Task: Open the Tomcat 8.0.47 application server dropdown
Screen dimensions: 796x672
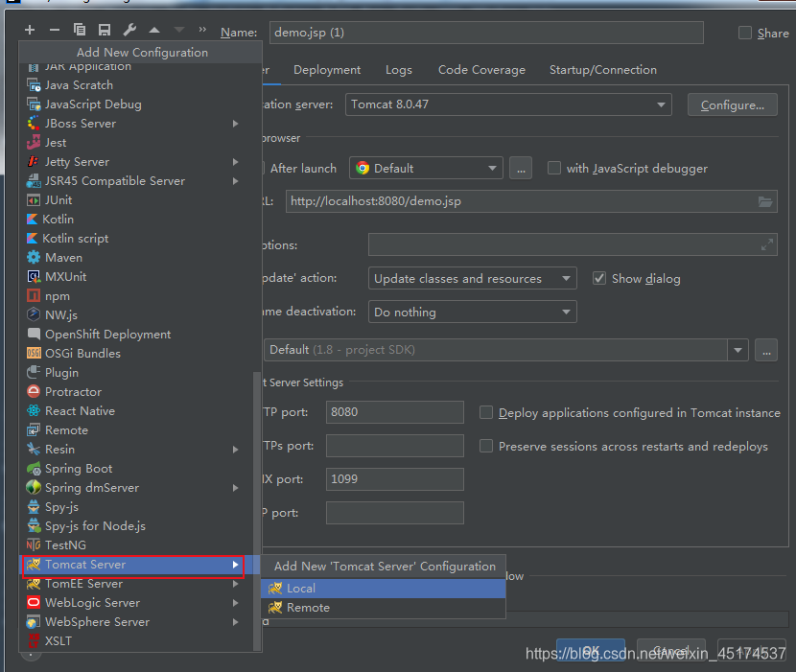Action: tap(508, 104)
